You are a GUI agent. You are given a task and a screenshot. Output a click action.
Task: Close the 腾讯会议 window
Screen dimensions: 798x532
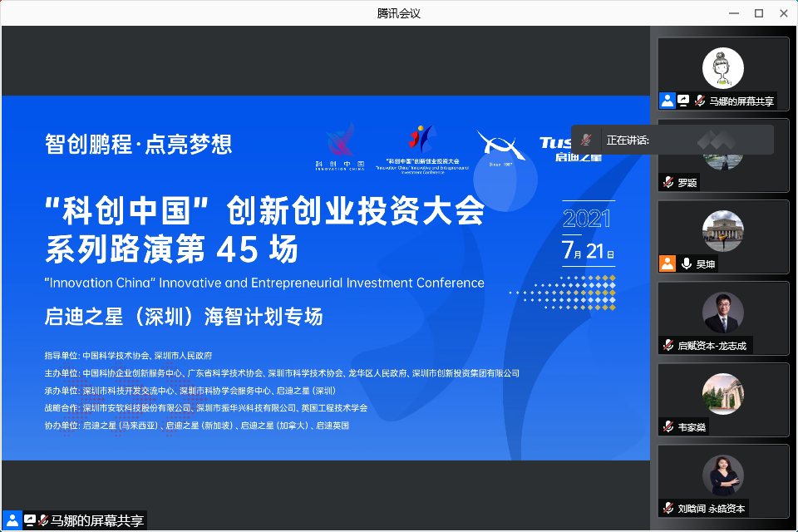[x=784, y=13]
